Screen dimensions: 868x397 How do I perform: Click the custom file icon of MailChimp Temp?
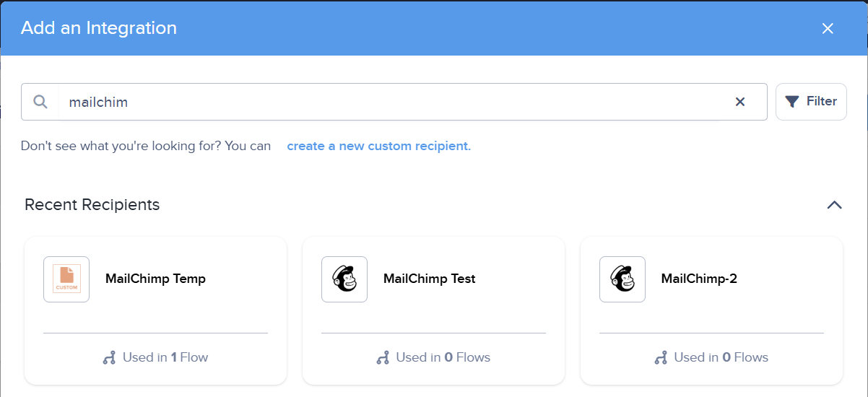[x=66, y=279]
